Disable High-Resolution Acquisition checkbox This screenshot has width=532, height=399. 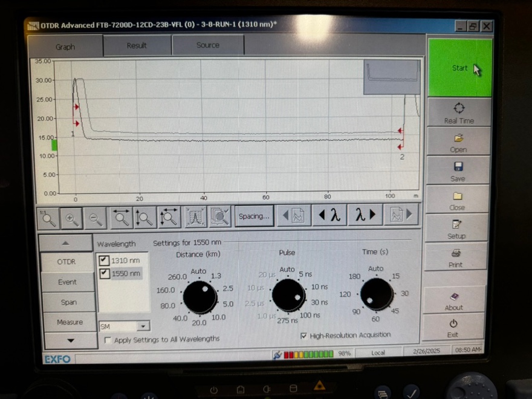coord(303,336)
